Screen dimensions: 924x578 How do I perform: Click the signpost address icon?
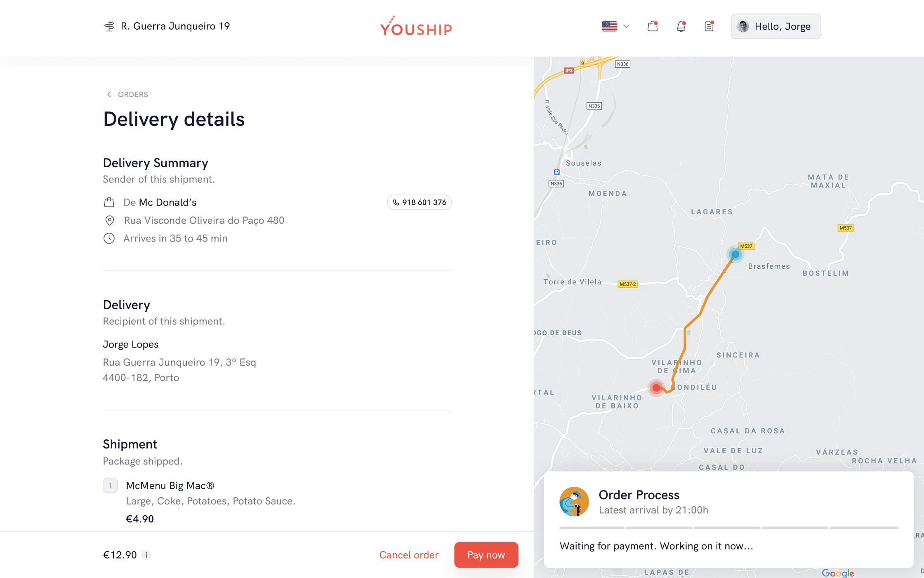coord(109,26)
